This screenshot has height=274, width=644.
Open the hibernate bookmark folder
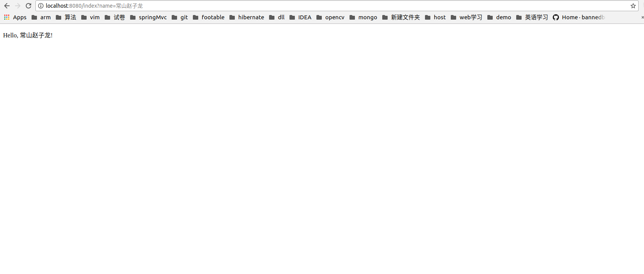(247, 17)
